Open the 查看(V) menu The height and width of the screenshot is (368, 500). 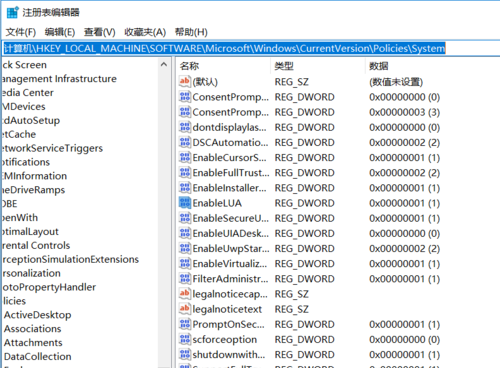click(100, 32)
